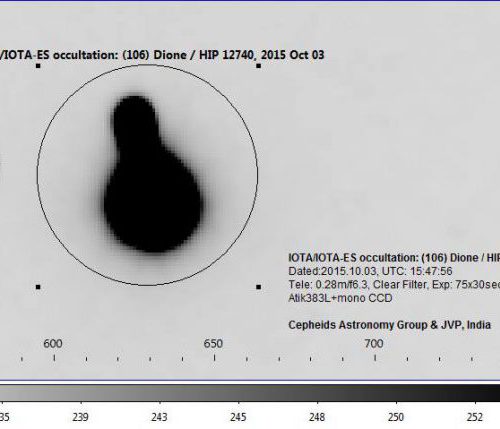Click the bottom-right selection handle square
The height and width of the screenshot is (429, 500).
(x=259, y=287)
